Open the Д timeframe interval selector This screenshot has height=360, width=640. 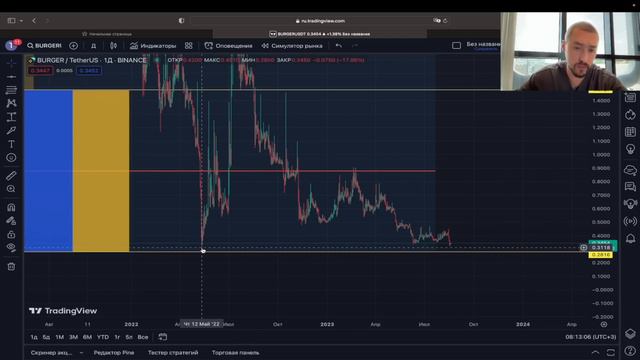point(93,46)
